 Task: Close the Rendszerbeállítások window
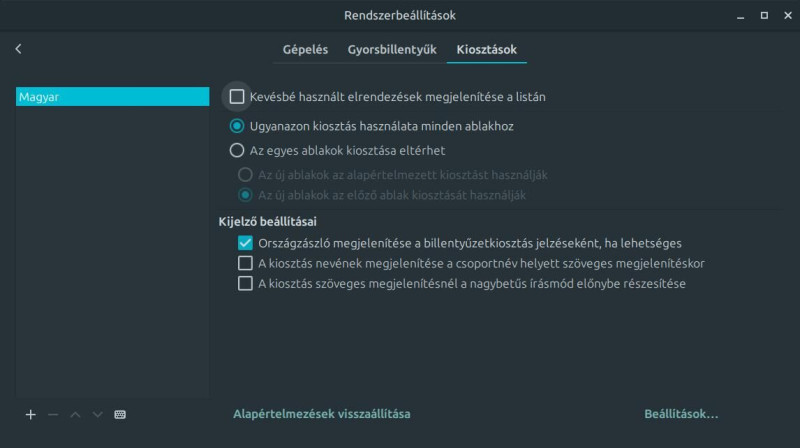(786, 16)
